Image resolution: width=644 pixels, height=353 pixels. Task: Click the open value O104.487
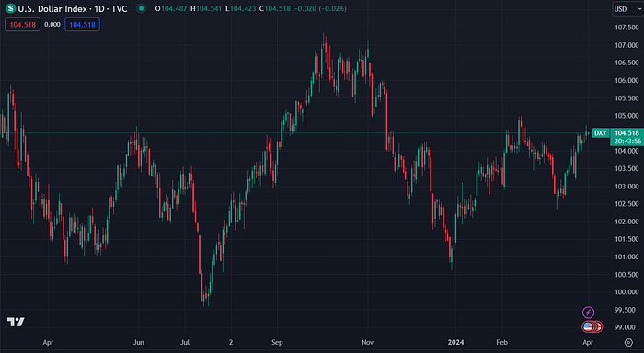(x=171, y=8)
